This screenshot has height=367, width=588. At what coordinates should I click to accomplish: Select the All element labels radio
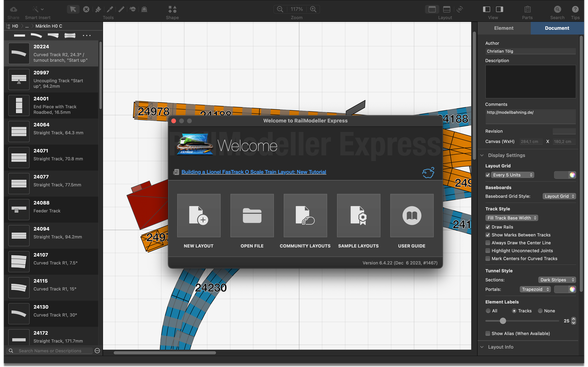click(x=488, y=311)
